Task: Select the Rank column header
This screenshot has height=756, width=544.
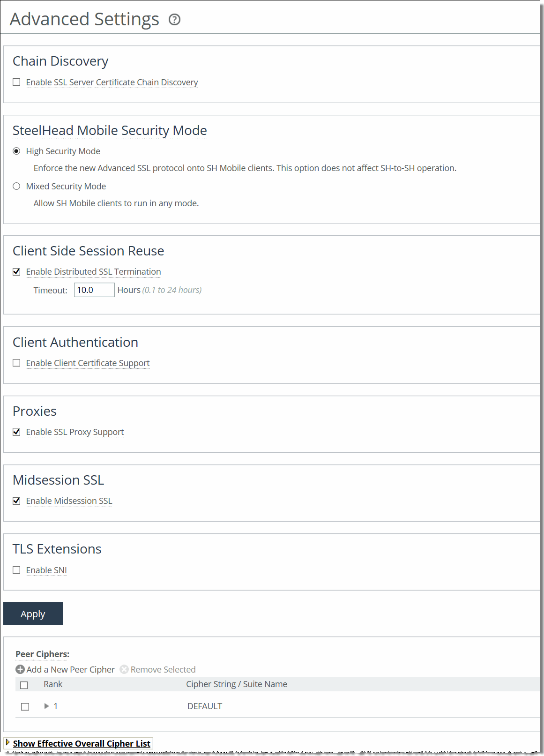Action: [53, 684]
